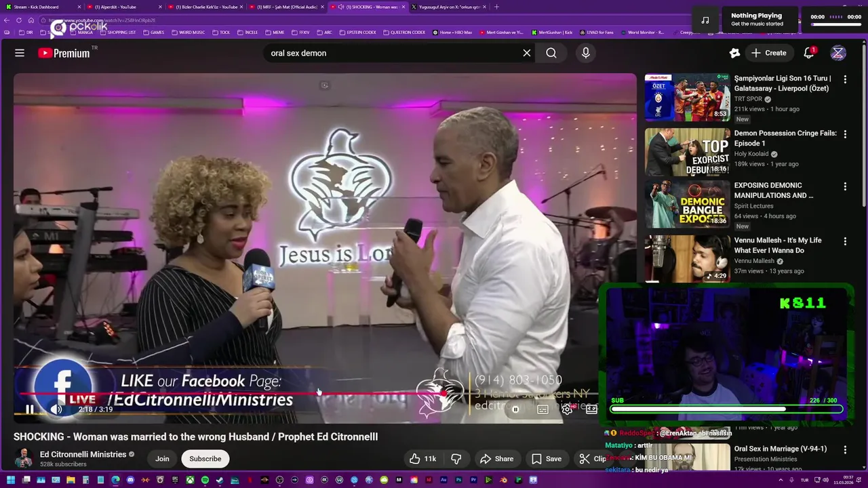Open the Home • HBO Max bookmark

pos(452,33)
